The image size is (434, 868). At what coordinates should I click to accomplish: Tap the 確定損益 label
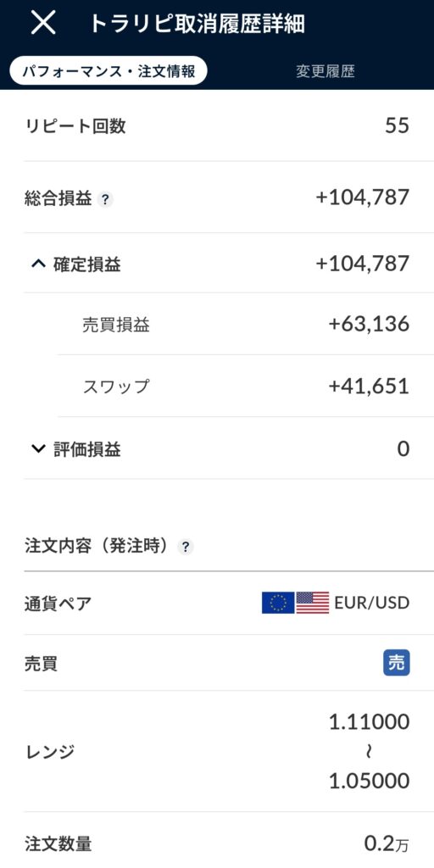87,265
